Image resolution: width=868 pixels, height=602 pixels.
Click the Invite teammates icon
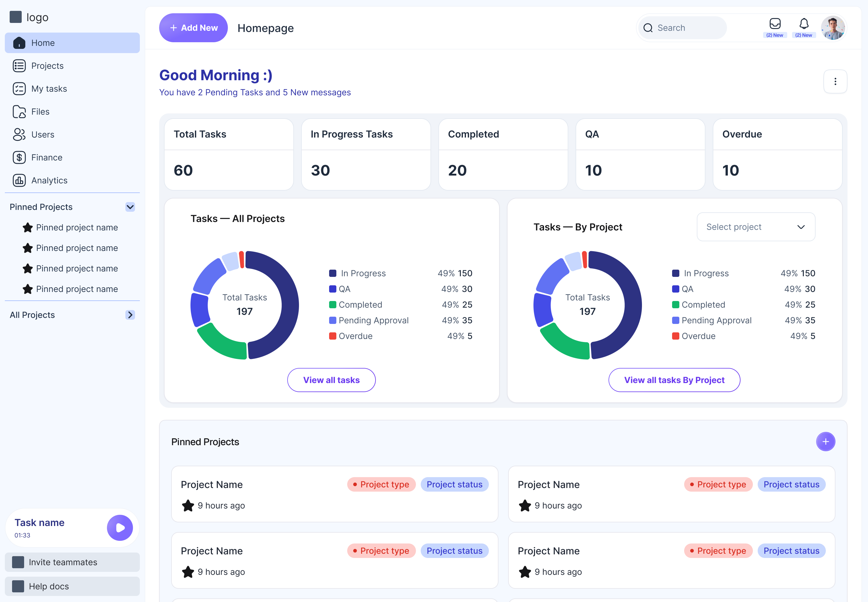18,562
